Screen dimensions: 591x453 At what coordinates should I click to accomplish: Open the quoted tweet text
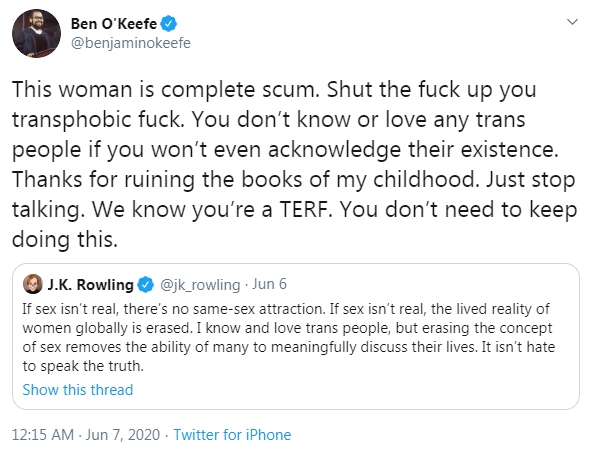[x=288, y=337]
